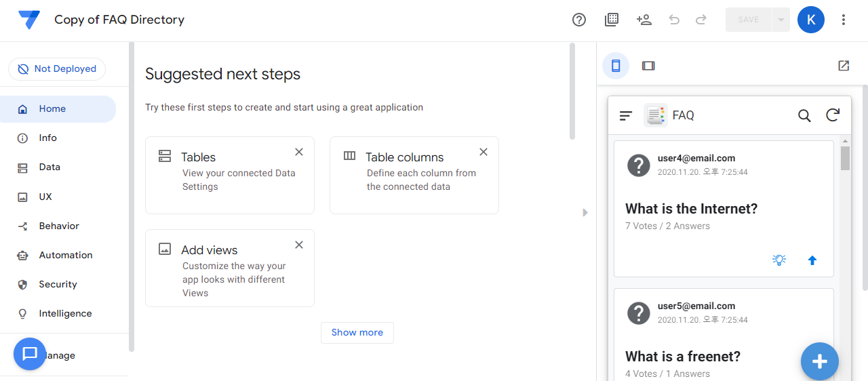Open the Table columns suggestion card
The image size is (868, 381).
click(414, 176)
